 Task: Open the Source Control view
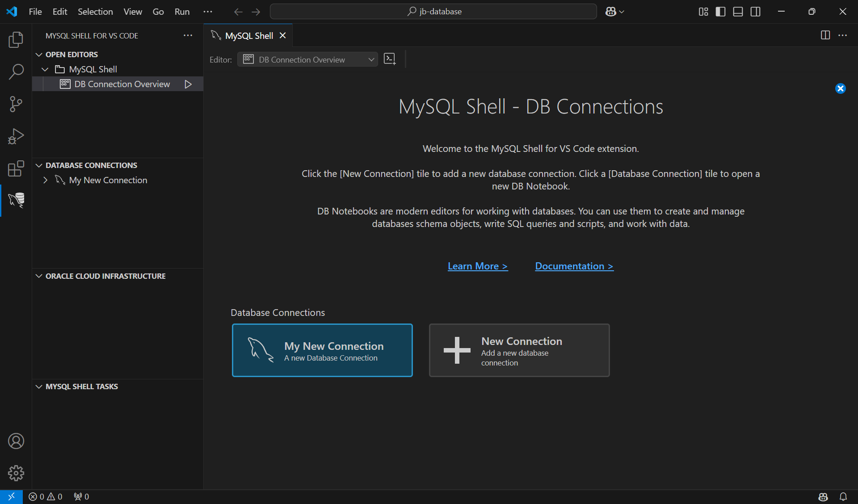coord(16,104)
